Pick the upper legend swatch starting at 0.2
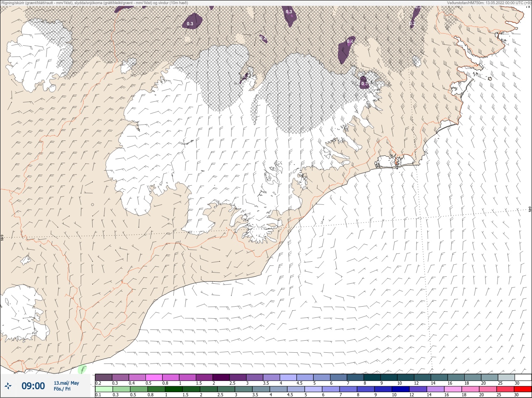This screenshot has width=532, height=398. click(x=103, y=377)
